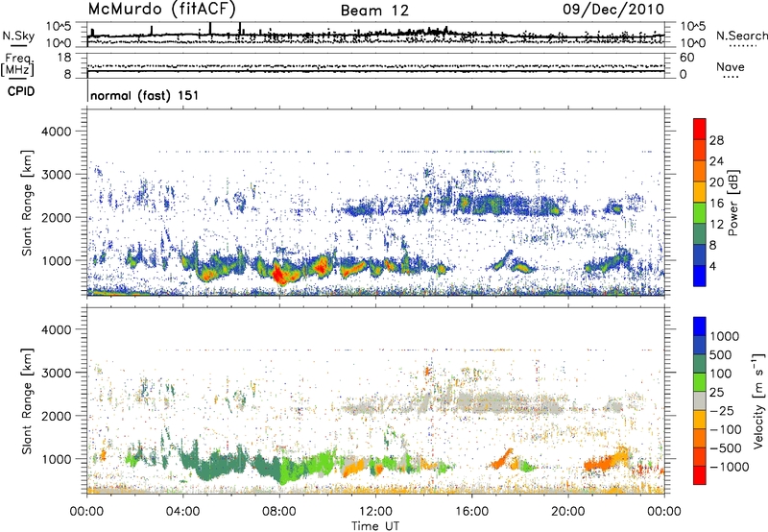The height and width of the screenshot is (532, 768).
Task: Click the "16:00" time axis label
Action: coord(471,512)
